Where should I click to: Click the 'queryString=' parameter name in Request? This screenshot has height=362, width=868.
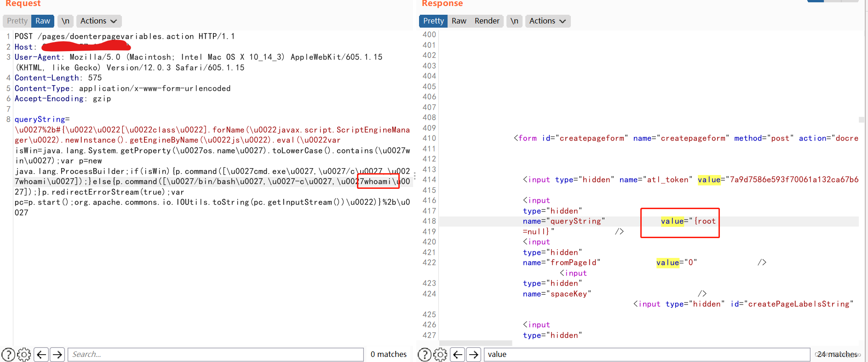pyautogui.click(x=42, y=119)
